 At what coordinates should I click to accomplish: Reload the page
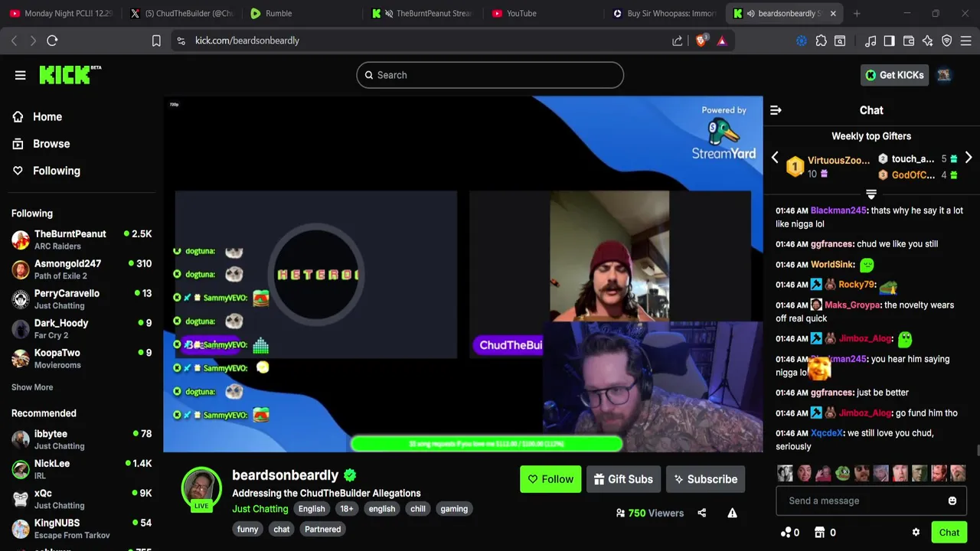(x=52, y=41)
